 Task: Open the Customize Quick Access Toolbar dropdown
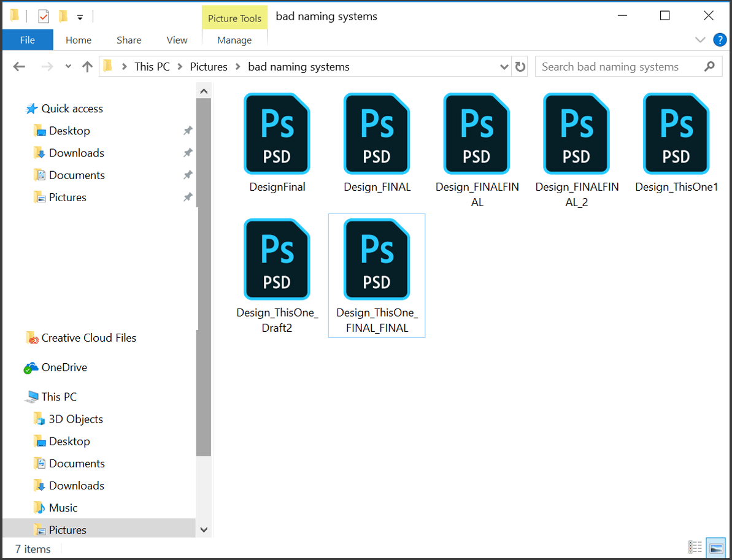[80, 17]
